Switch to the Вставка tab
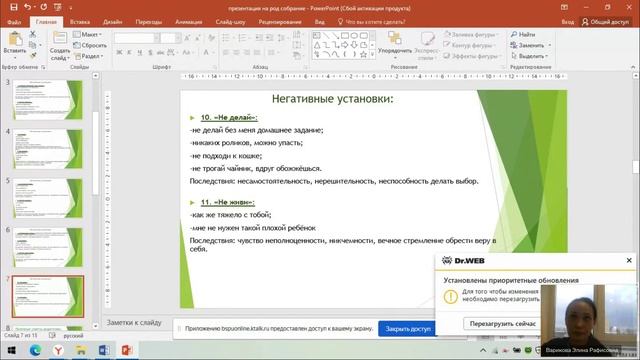Viewport: 640px width, 360px height. [80, 22]
